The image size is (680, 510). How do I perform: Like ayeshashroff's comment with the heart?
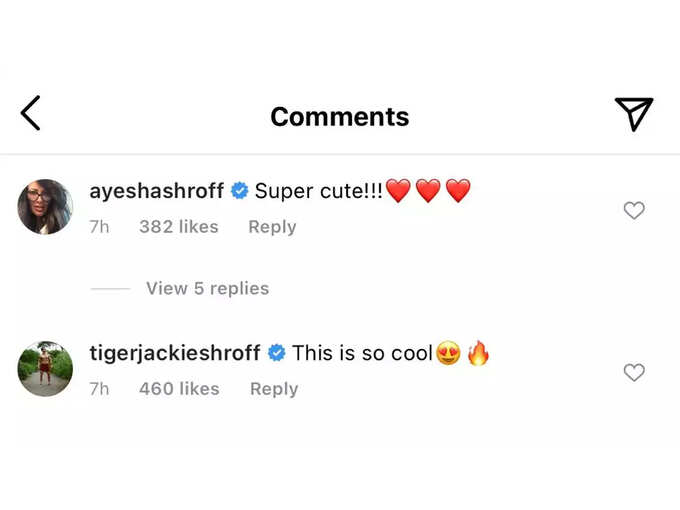[x=634, y=210]
